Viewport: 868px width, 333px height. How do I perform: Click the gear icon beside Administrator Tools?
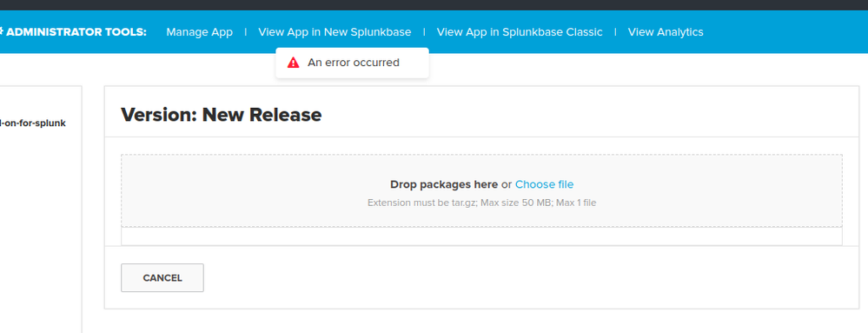(x=2, y=31)
